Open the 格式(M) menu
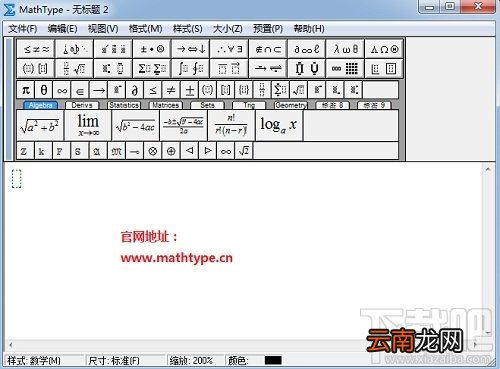Image resolution: width=500 pixels, height=369 pixels. click(146, 29)
